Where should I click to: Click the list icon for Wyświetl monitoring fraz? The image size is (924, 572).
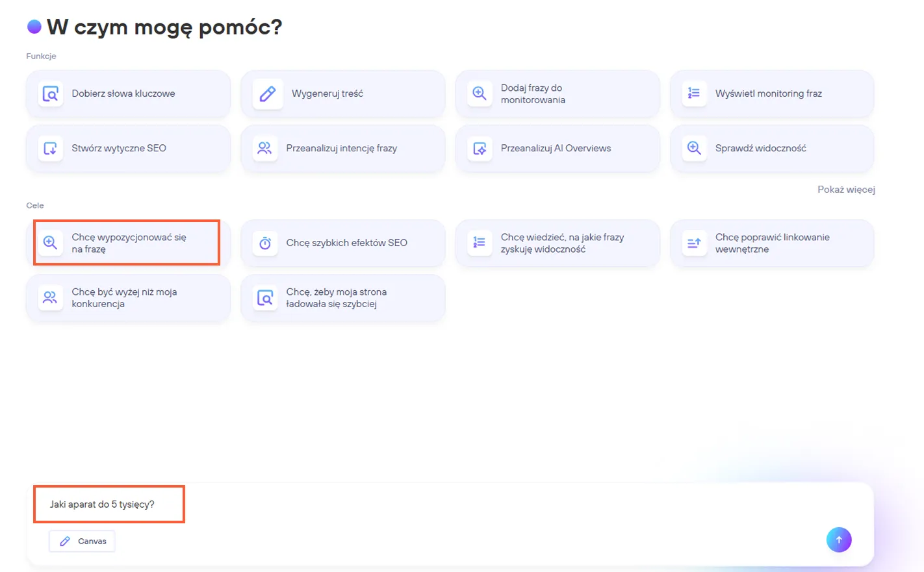pos(694,93)
